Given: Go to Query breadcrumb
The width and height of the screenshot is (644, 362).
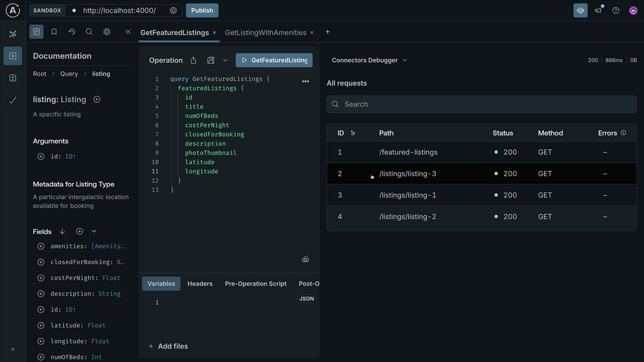Looking at the screenshot, I should (x=69, y=74).
